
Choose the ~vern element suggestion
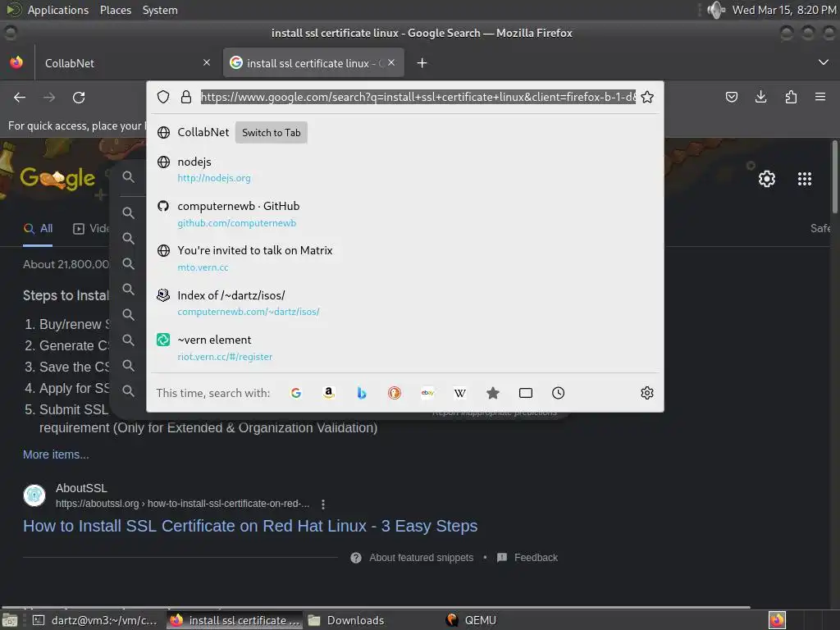pyautogui.click(x=405, y=348)
